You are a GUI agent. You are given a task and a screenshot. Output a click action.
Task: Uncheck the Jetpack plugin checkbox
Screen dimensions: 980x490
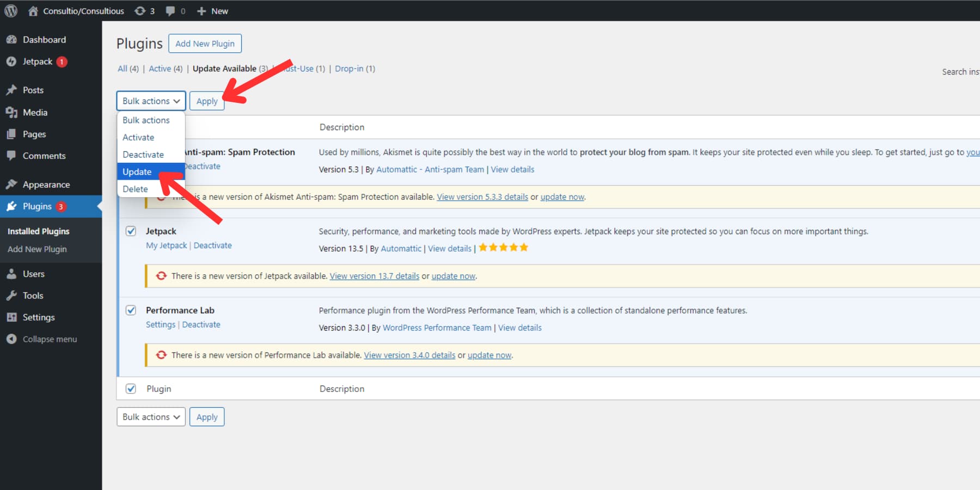[x=131, y=231]
